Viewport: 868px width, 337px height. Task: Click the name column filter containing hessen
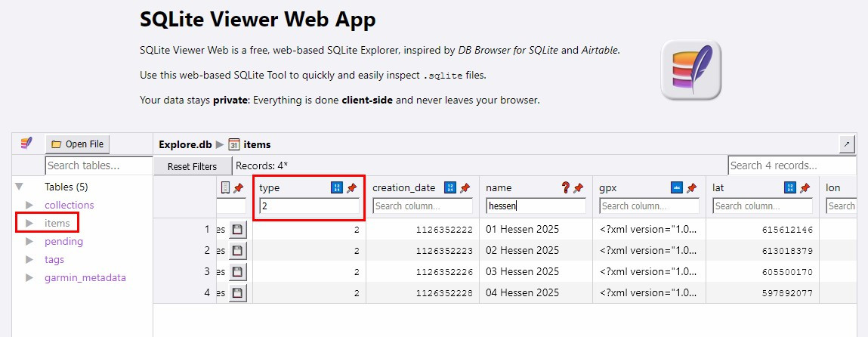[x=536, y=206]
